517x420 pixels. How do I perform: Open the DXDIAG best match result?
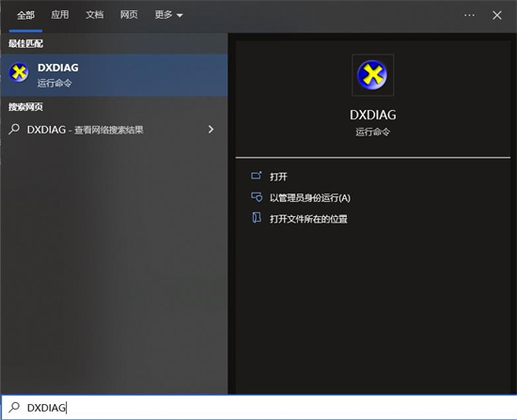(x=114, y=75)
